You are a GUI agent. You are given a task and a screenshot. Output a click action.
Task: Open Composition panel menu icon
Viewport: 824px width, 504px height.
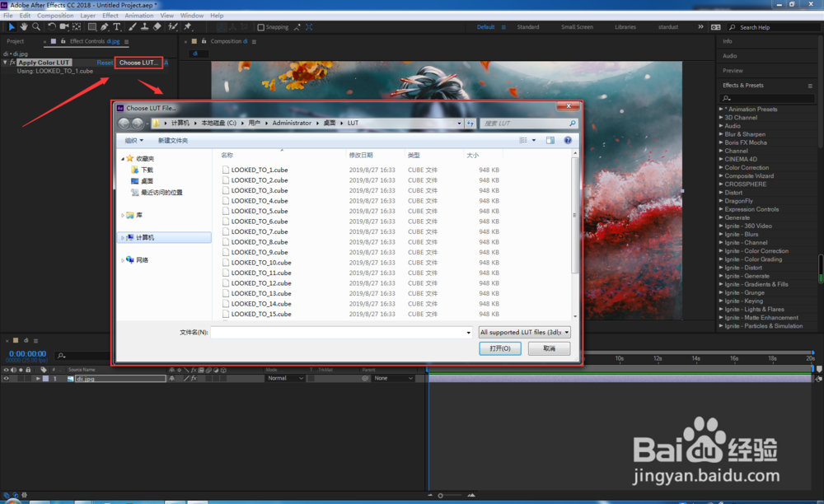pyautogui.click(x=254, y=41)
